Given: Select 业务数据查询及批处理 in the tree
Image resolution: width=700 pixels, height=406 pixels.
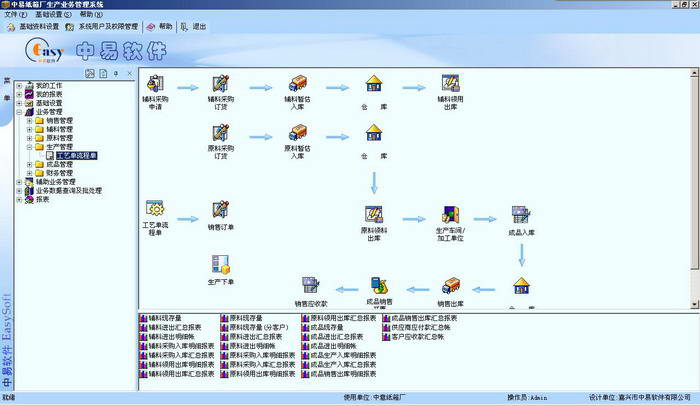Looking at the screenshot, I should [x=69, y=190].
